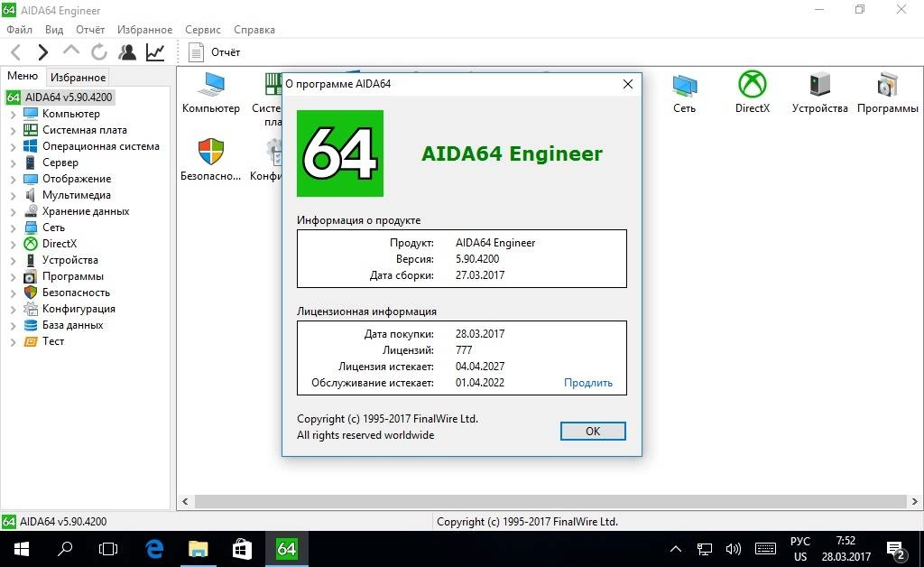Open File Explorer from taskbar
This screenshot has height=567, width=924.
tap(198, 549)
